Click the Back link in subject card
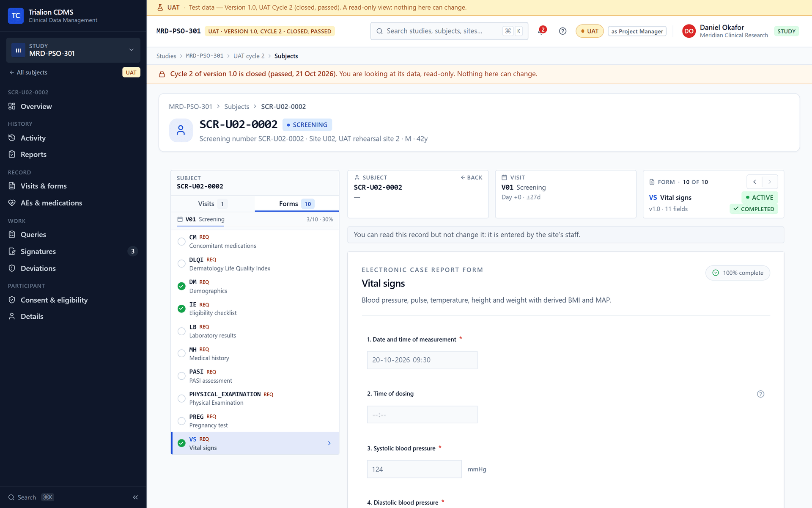The width and height of the screenshot is (812, 508). [x=471, y=177]
